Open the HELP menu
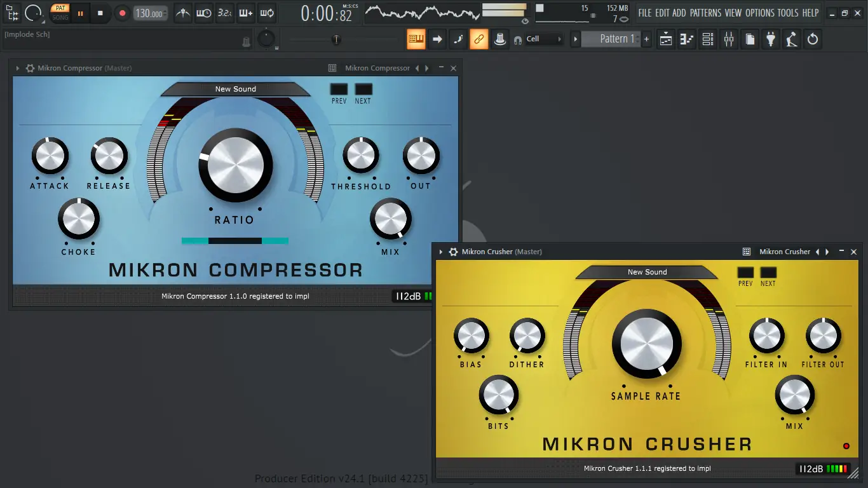868x488 pixels. click(x=810, y=13)
